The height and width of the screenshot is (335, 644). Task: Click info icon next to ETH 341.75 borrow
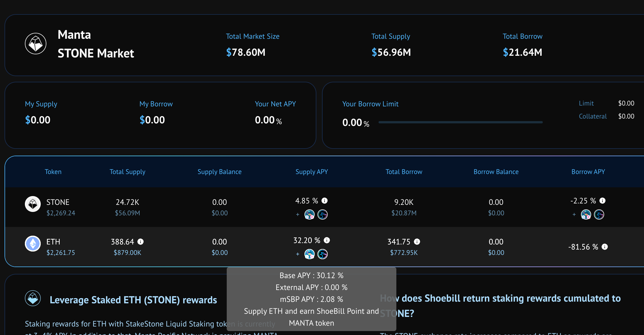pos(417,242)
